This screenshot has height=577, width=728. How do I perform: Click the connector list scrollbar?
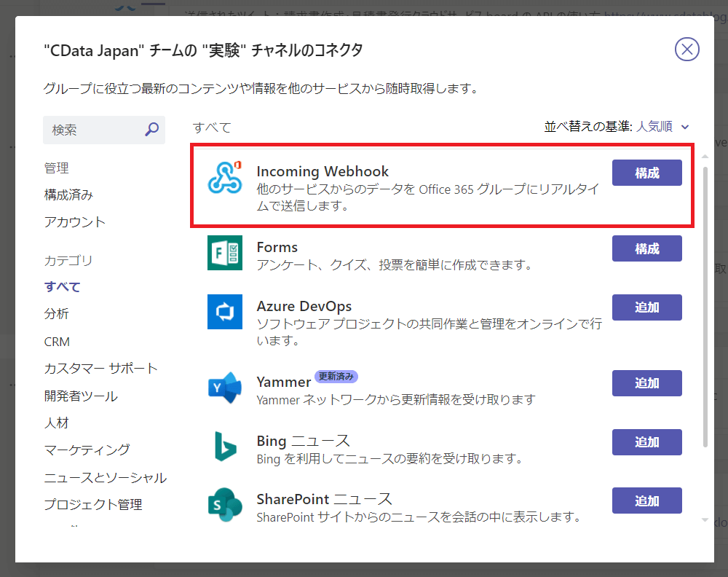[x=705, y=307]
